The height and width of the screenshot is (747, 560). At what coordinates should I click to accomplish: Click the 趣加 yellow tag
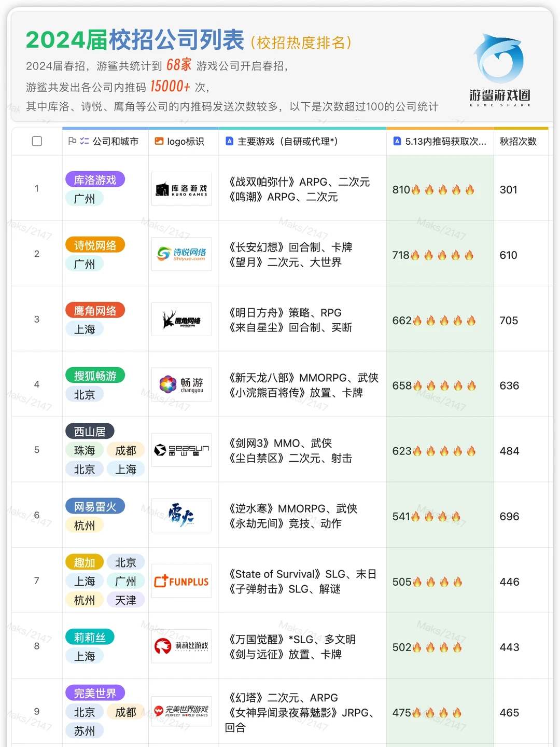[x=85, y=562]
